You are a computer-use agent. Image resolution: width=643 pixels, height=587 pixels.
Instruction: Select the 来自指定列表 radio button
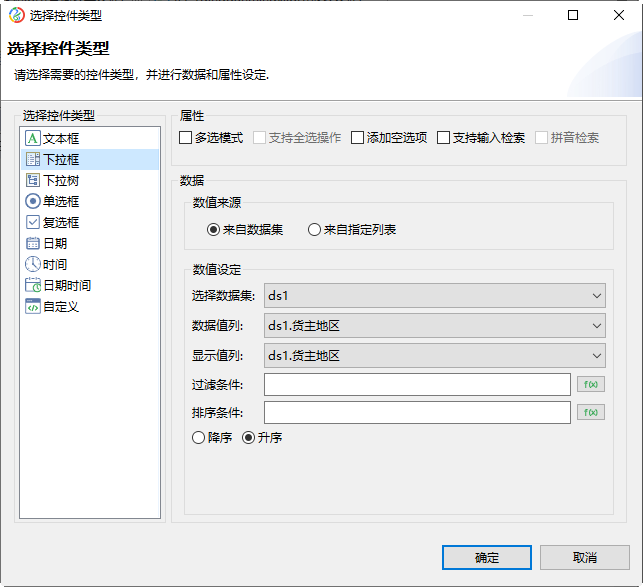pyautogui.click(x=315, y=230)
